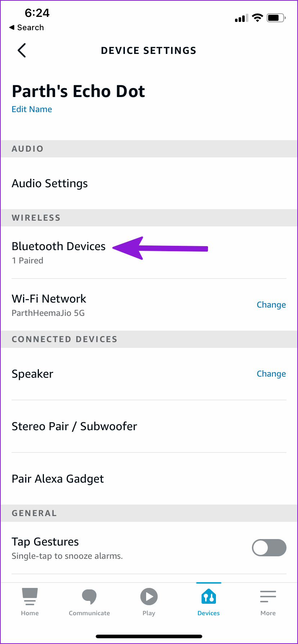Open the Communicate speech bubble icon
This screenshot has height=644, width=298.
(x=89, y=597)
